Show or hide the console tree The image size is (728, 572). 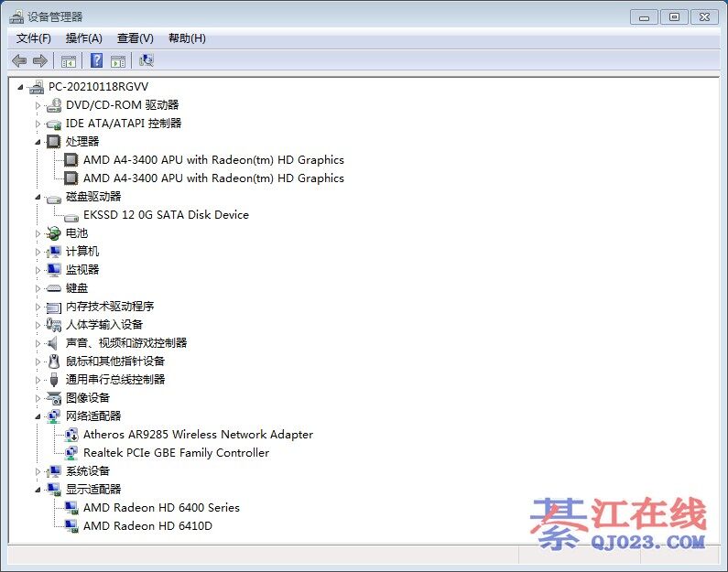click(x=69, y=60)
